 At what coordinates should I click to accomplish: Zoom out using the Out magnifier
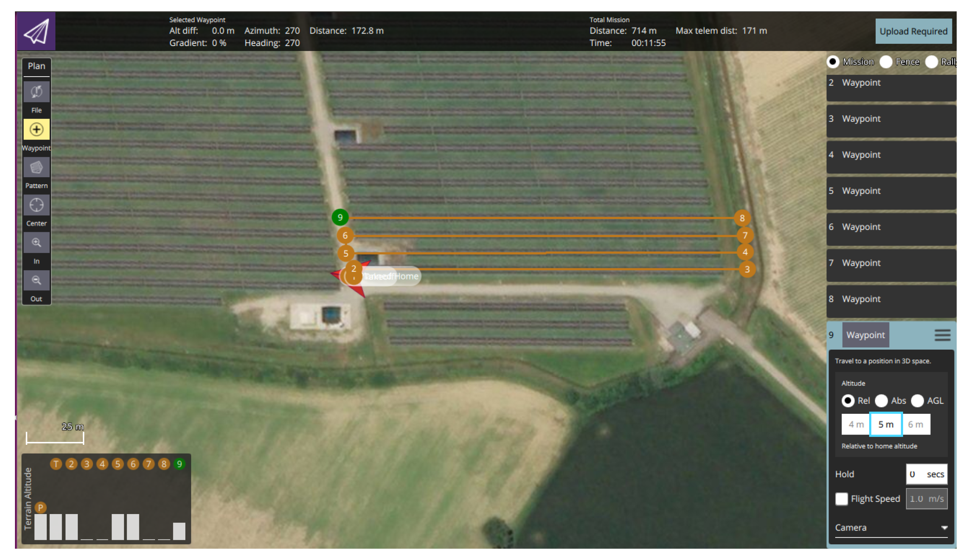[x=36, y=280]
